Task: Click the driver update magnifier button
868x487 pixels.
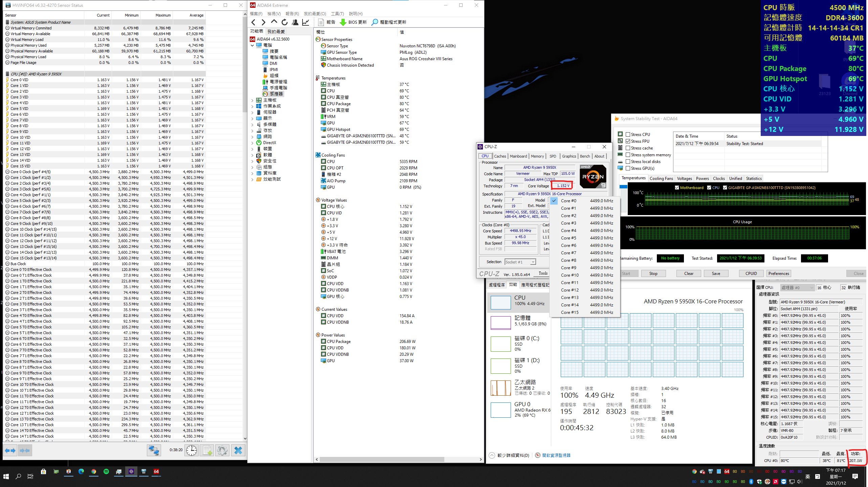Action: click(389, 22)
